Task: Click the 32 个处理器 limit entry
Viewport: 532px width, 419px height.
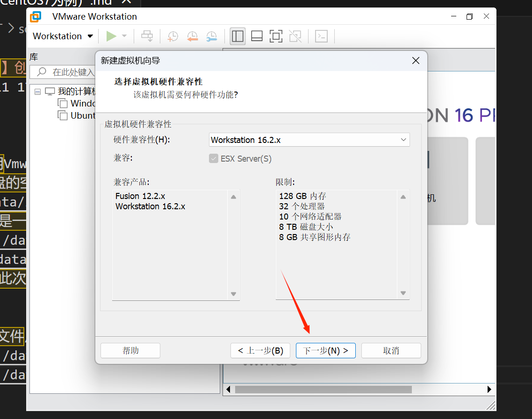Action: tap(302, 206)
